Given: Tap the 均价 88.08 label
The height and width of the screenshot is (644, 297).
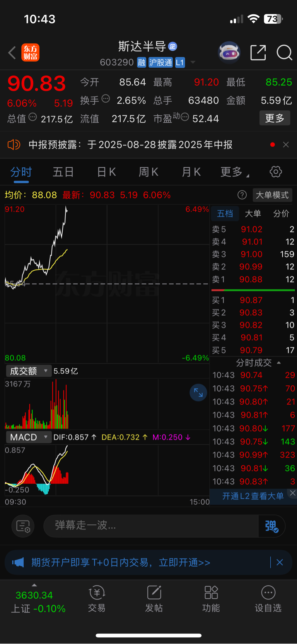Looking at the screenshot, I should coord(31,195).
